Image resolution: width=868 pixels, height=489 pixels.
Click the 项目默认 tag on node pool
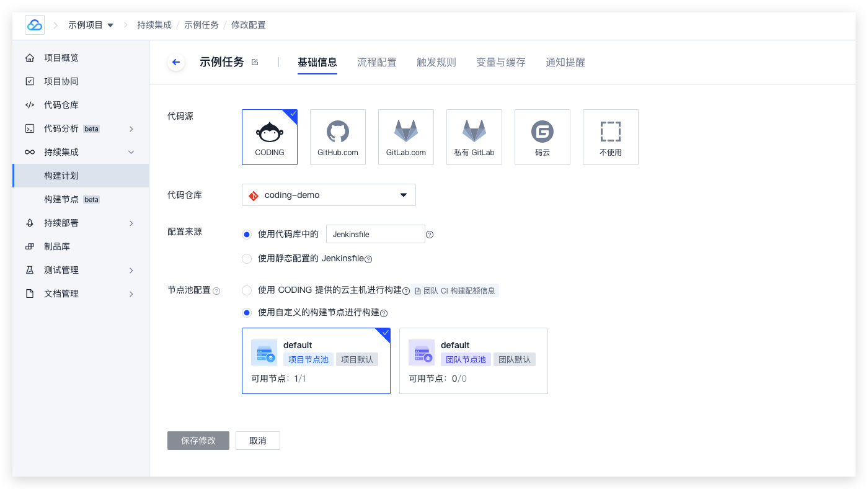click(357, 359)
